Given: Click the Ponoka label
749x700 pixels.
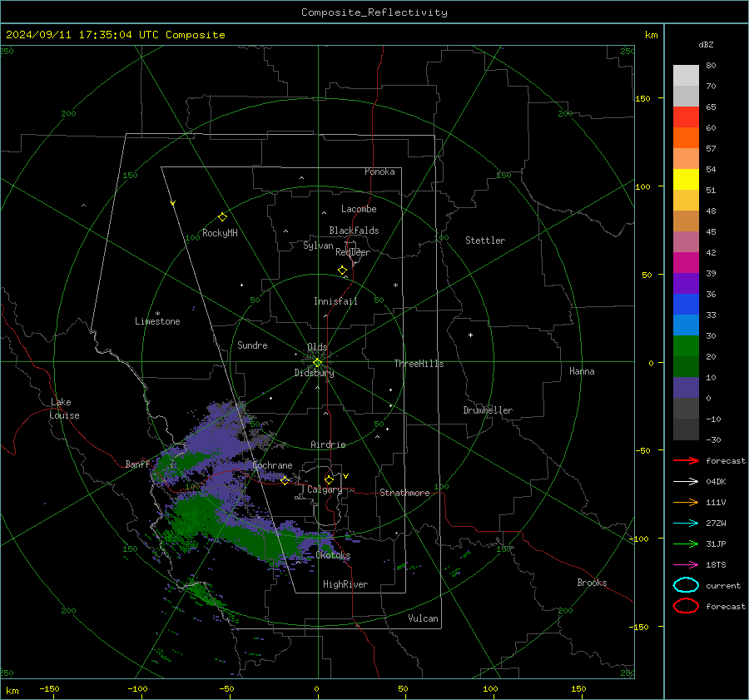Looking at the screenshot, I should point(379,171).
